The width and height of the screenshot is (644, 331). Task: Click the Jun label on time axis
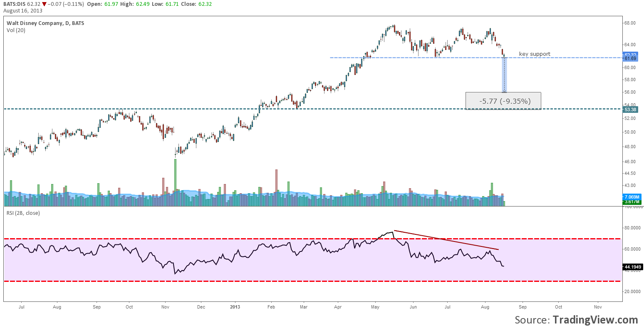click(413, 307)
